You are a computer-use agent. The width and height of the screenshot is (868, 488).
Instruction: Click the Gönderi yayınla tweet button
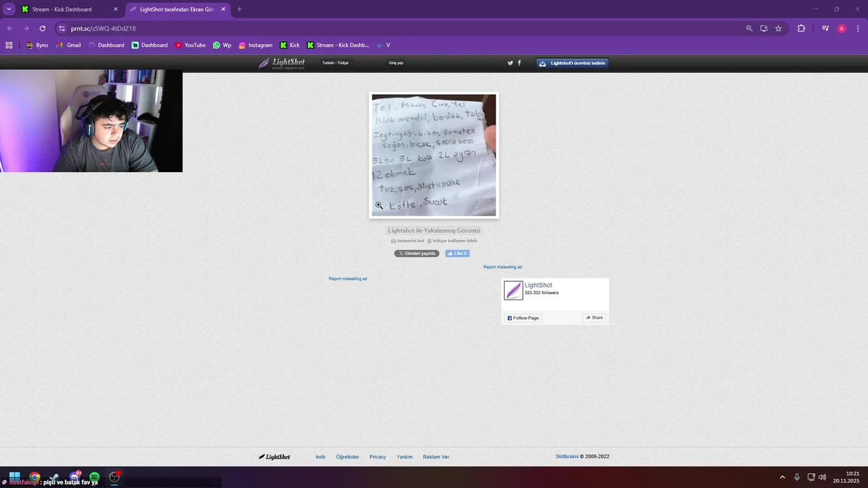point(416,253)
